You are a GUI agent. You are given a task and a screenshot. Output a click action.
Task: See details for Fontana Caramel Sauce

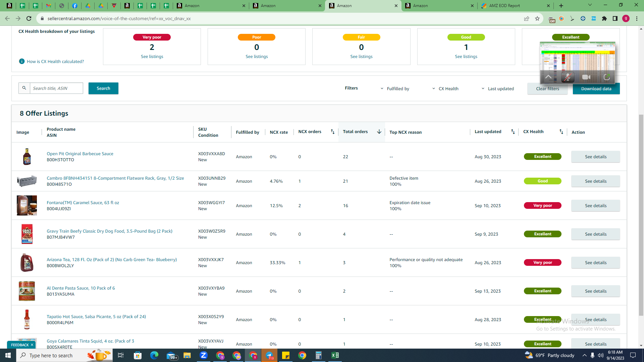tap(596, 205)
